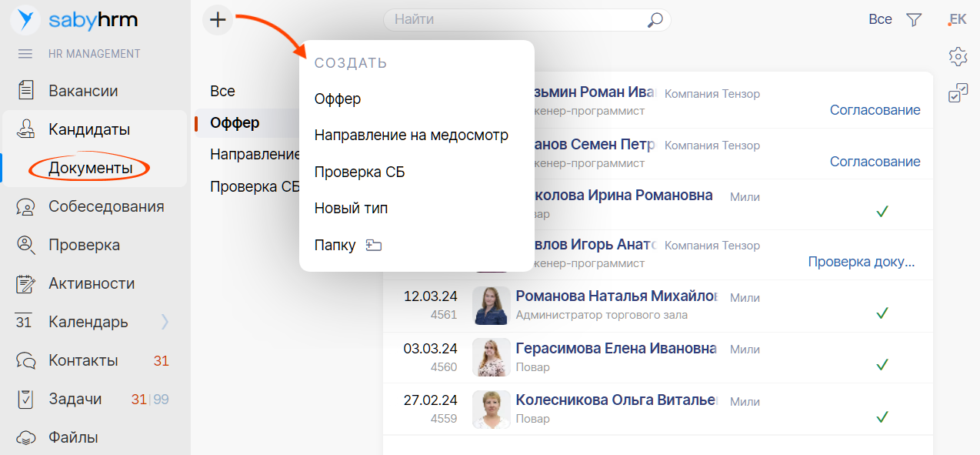The width and height of the screenshot is (980, 455).
Task: Click the plus button to create a document
Action: click(218, 19)
